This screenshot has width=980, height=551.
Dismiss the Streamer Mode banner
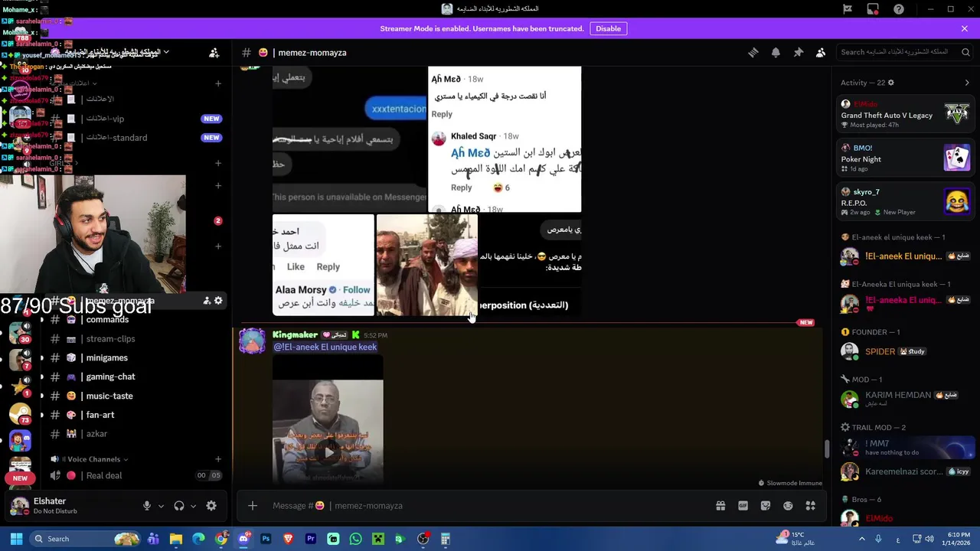965,28
